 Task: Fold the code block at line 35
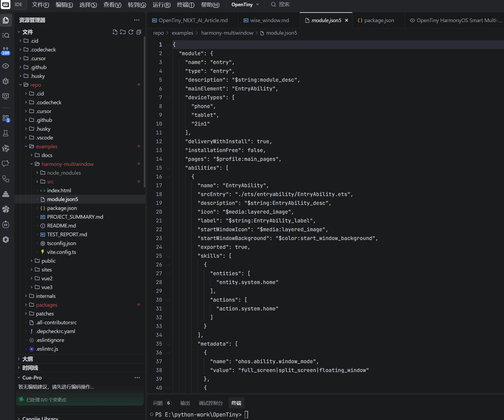168,344
